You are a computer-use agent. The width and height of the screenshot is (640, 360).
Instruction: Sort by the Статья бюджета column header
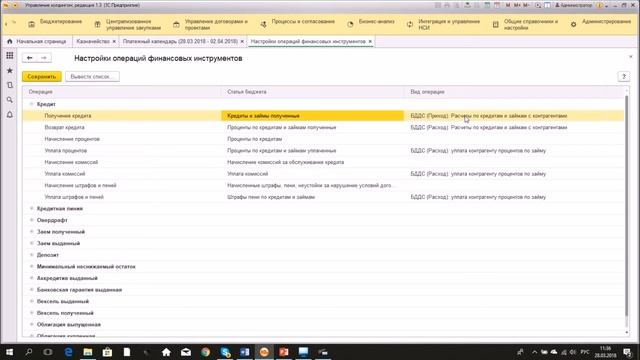313,92
